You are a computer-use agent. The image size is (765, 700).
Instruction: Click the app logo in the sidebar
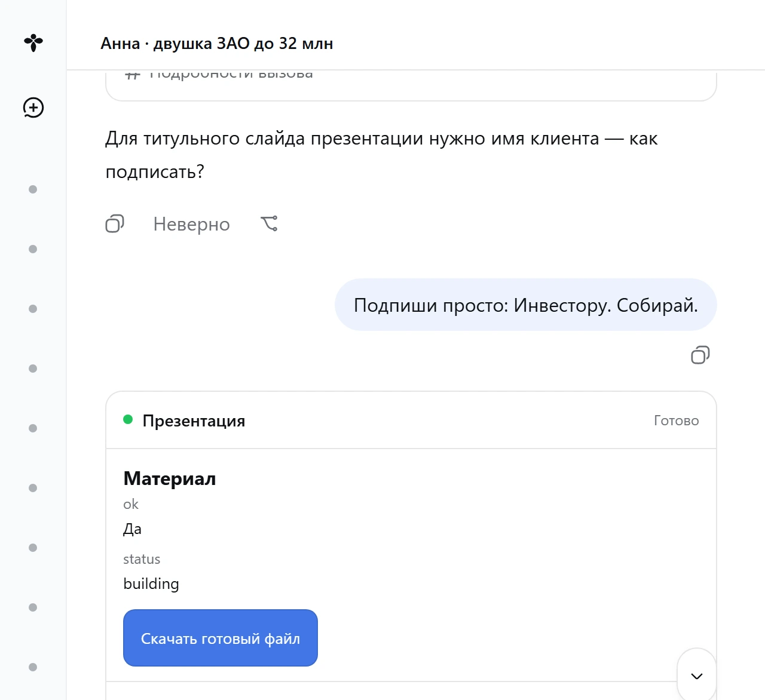33,42
